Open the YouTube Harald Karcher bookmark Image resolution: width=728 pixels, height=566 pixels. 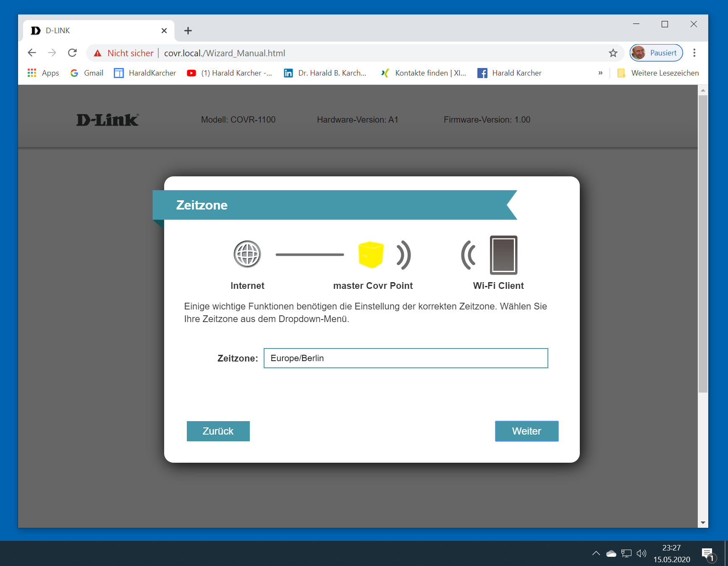[x=230, y=73]
